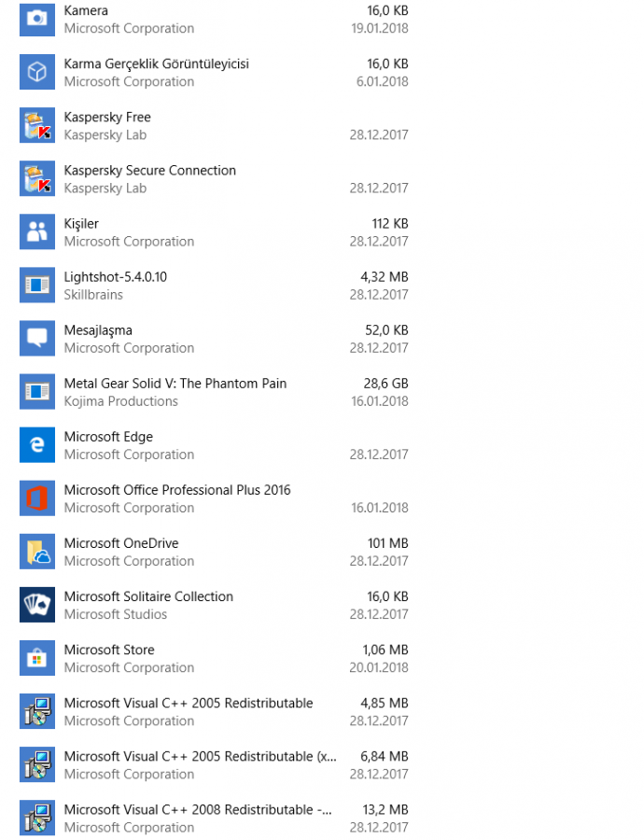Click Microsoft Studios publisher text
The height and width of the screenshot is (840, 644).
pyautogui.click(x=116, y=614)
